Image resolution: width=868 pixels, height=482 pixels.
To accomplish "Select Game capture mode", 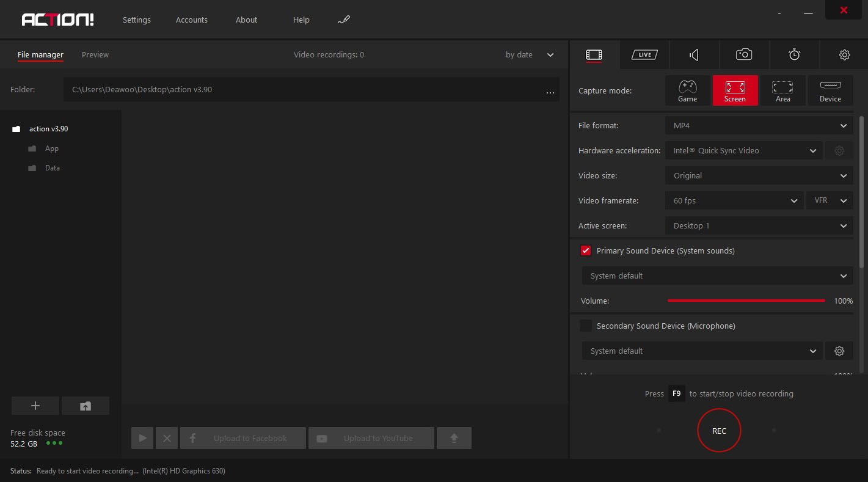I will point(687,90).
